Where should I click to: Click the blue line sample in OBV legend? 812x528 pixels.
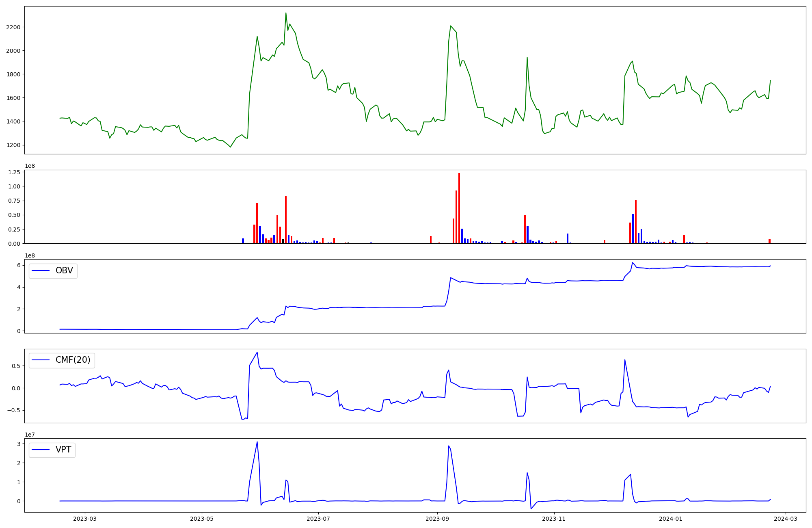coord(41,271)
